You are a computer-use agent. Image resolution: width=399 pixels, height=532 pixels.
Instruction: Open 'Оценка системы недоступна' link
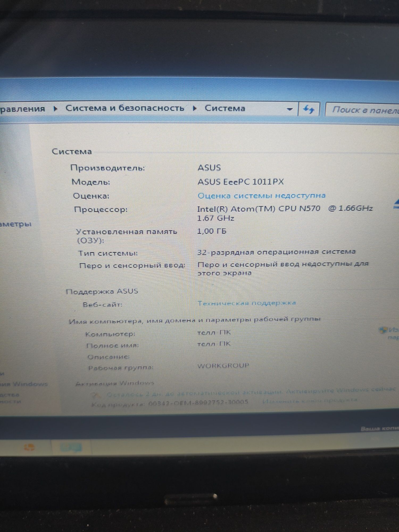pos(261,196)
